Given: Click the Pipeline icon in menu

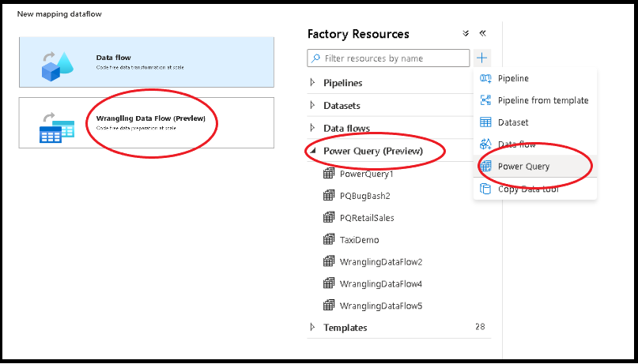Looking at the screenshot, I should click(x=485, y=78).
